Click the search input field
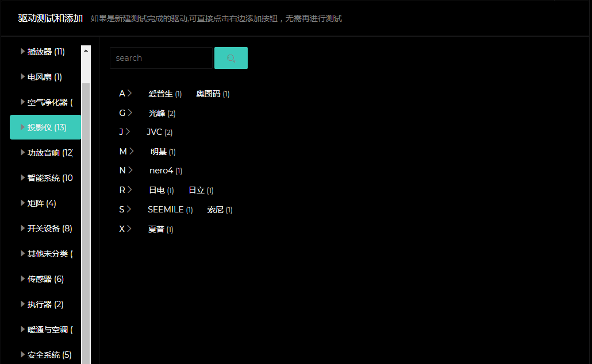 (161, 58)
